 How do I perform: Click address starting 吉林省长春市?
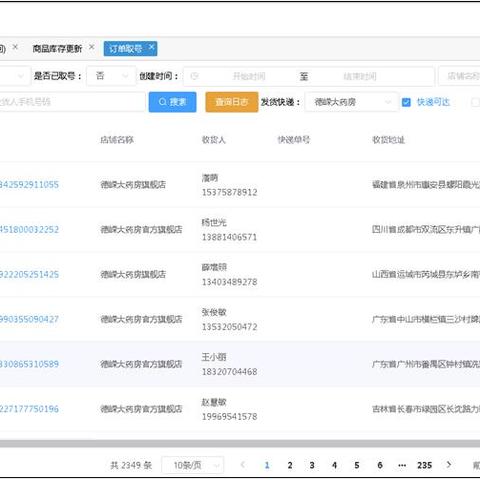426,409
